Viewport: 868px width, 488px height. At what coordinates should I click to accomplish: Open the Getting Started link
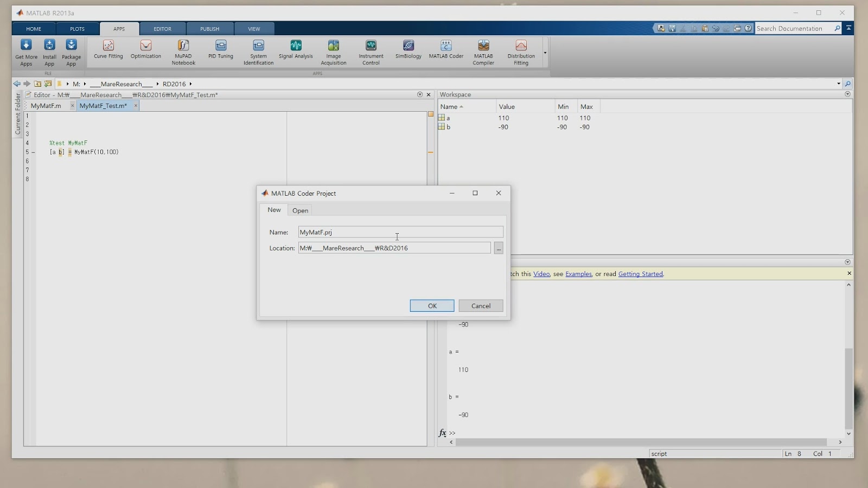641,274
